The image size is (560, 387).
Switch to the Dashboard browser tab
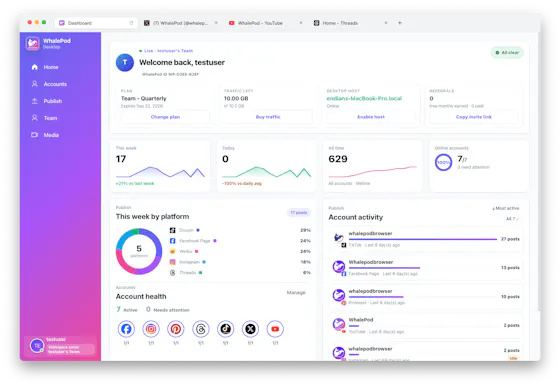coord(96,23)
